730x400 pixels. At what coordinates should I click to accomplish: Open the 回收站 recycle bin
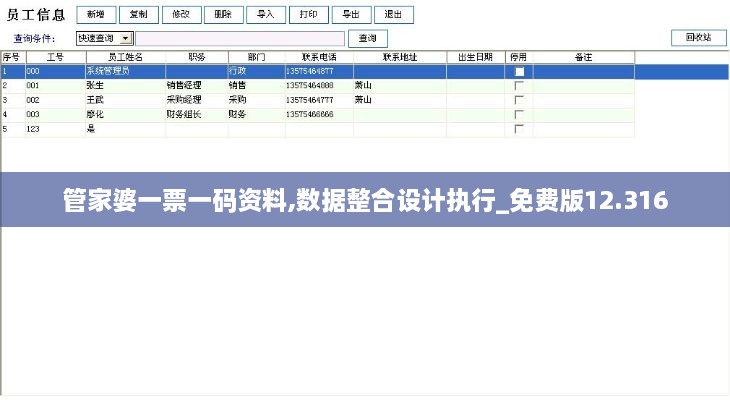(699, 38)
